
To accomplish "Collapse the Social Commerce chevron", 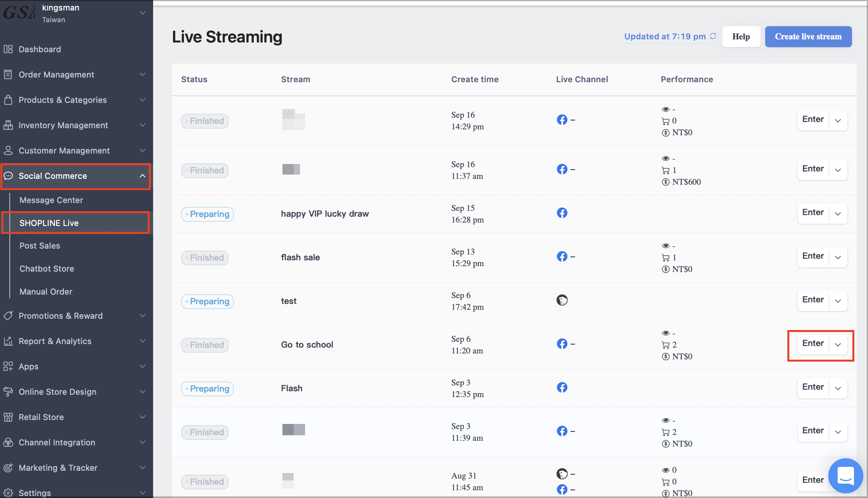I will tap(143, 176).
